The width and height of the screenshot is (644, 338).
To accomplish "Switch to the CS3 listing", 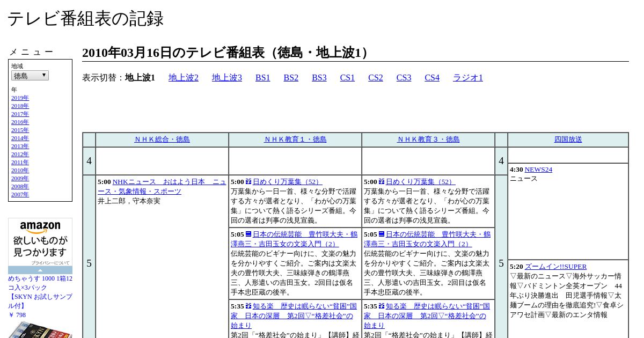I will point(404,78).
